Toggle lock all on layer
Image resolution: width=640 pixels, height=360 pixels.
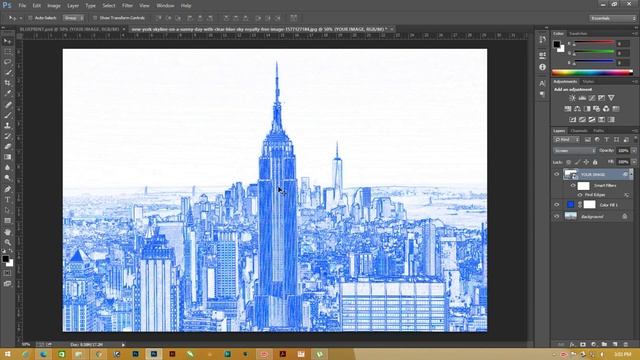[x=595, y=162]
